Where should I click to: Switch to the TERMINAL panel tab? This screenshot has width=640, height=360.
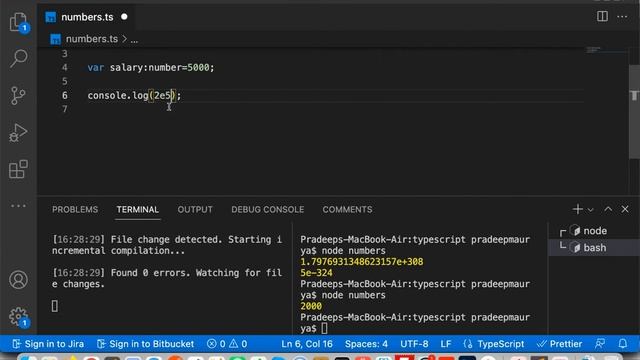[138, 209]
